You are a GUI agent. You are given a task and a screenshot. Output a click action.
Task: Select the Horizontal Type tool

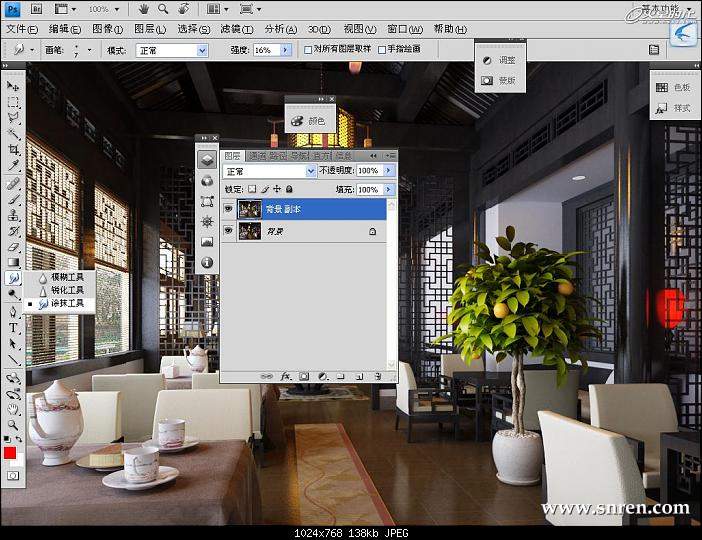[x=13, y=328]
